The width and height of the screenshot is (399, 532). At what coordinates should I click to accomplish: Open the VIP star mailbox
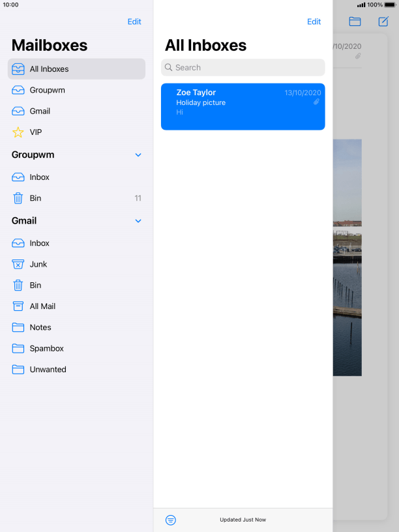pos(76,132)
